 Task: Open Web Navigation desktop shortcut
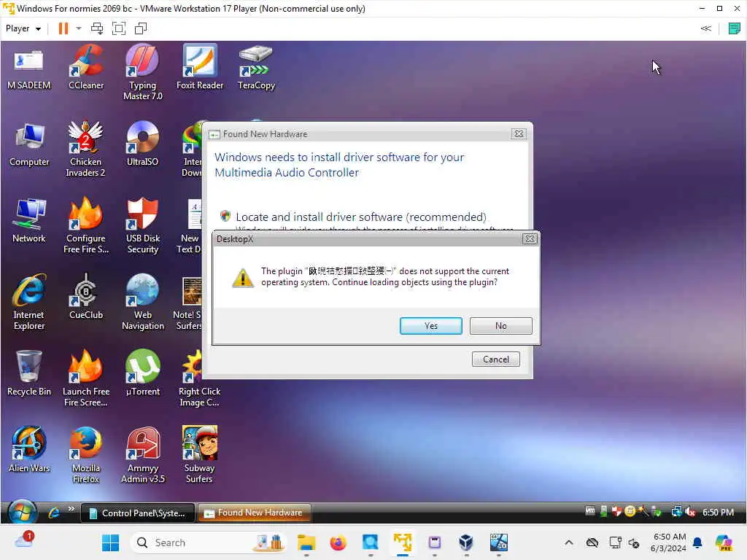[142, 303]
